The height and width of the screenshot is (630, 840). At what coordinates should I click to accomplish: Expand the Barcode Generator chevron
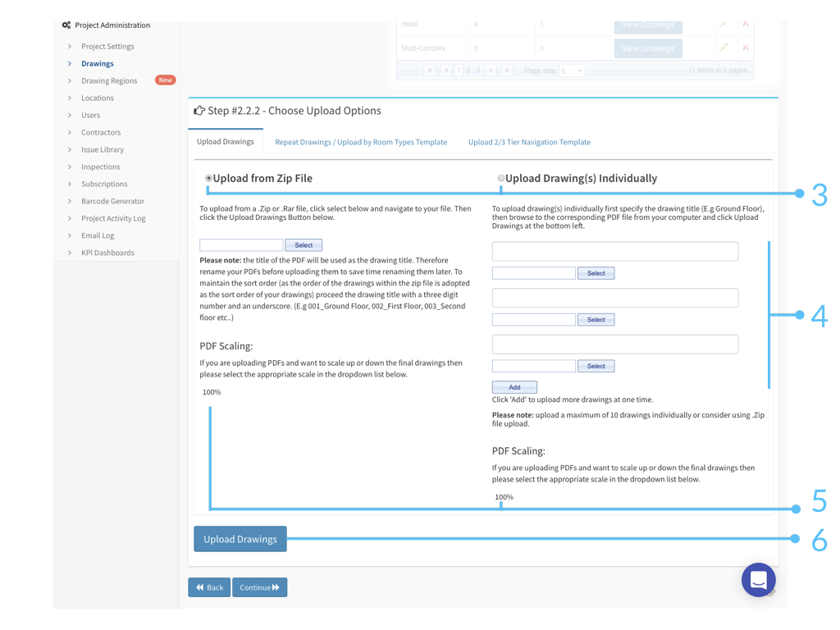[70, 201]
